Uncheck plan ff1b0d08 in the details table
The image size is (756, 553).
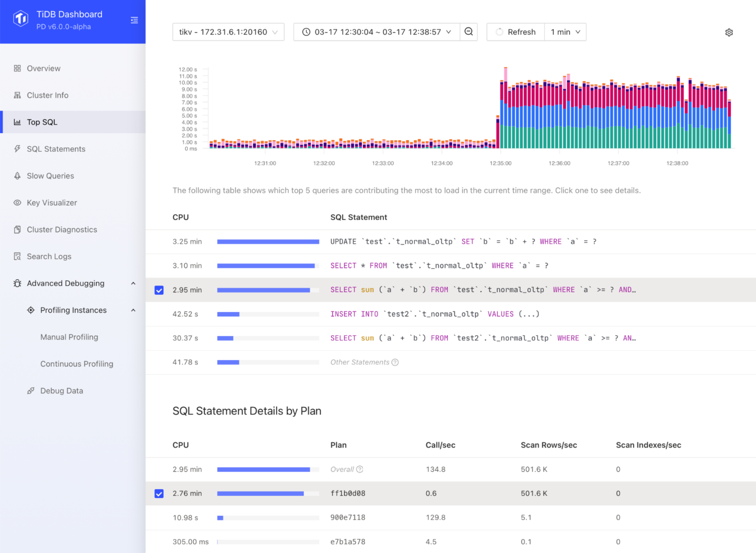pos(159,494)
